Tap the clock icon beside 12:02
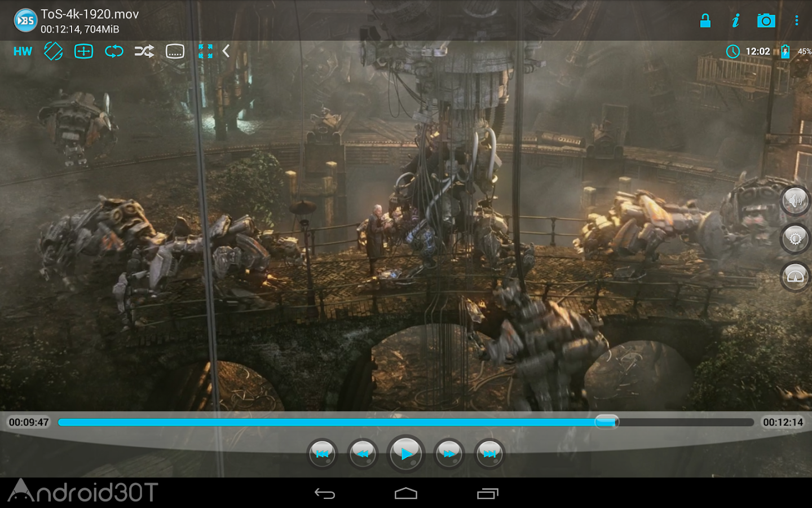812x508 pixels. coord(732,51)
